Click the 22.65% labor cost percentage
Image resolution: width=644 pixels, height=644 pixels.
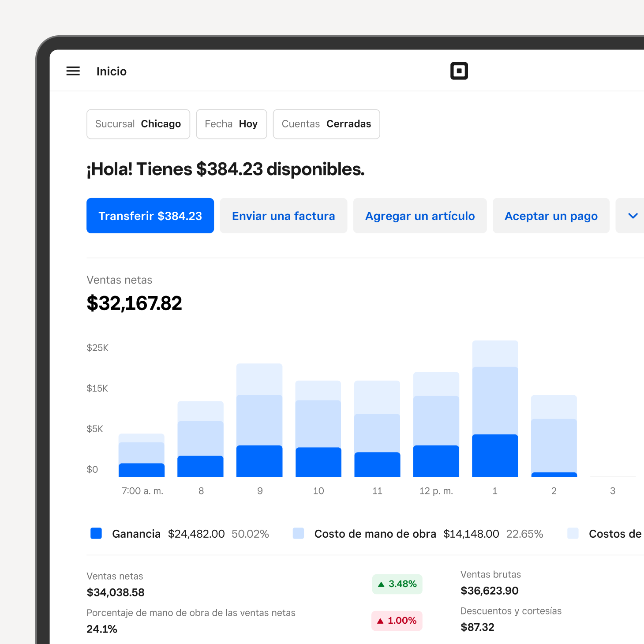(524, 534)
